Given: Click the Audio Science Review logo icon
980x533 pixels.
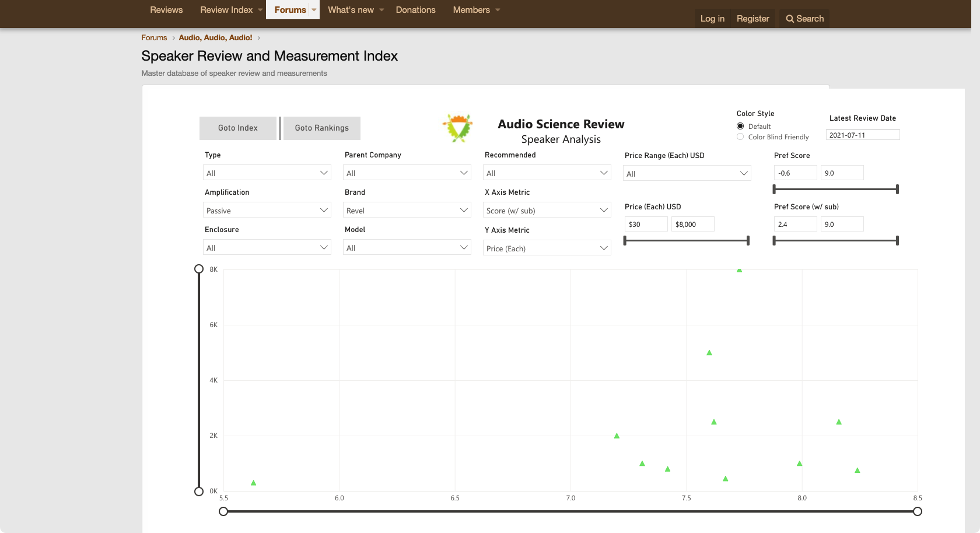Looking at the screenshot, I should tap(458, 128).
